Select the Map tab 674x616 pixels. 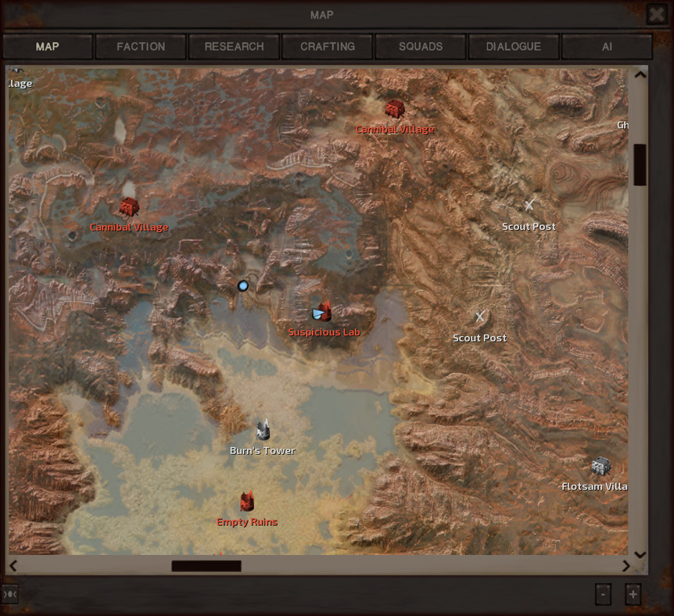pos(47,46)
